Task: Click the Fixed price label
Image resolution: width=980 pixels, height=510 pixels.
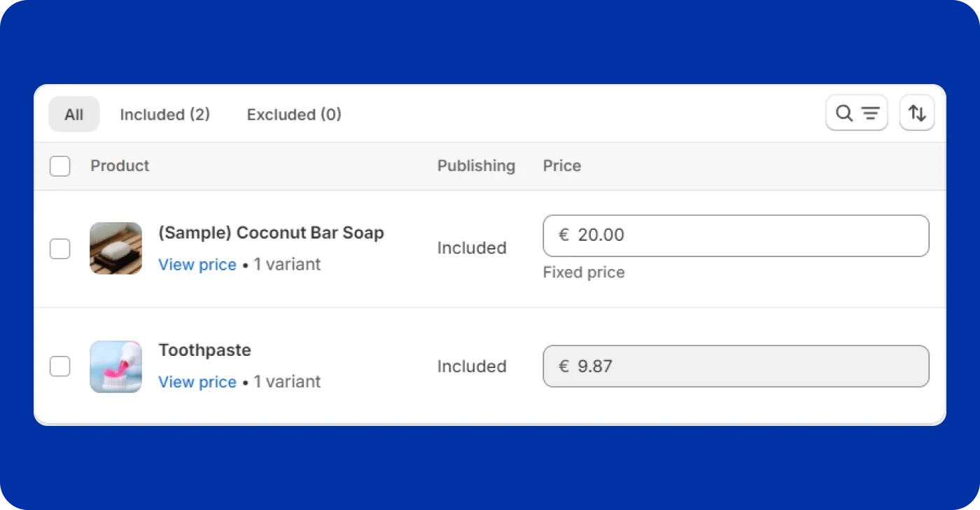Action: (584, 273)
